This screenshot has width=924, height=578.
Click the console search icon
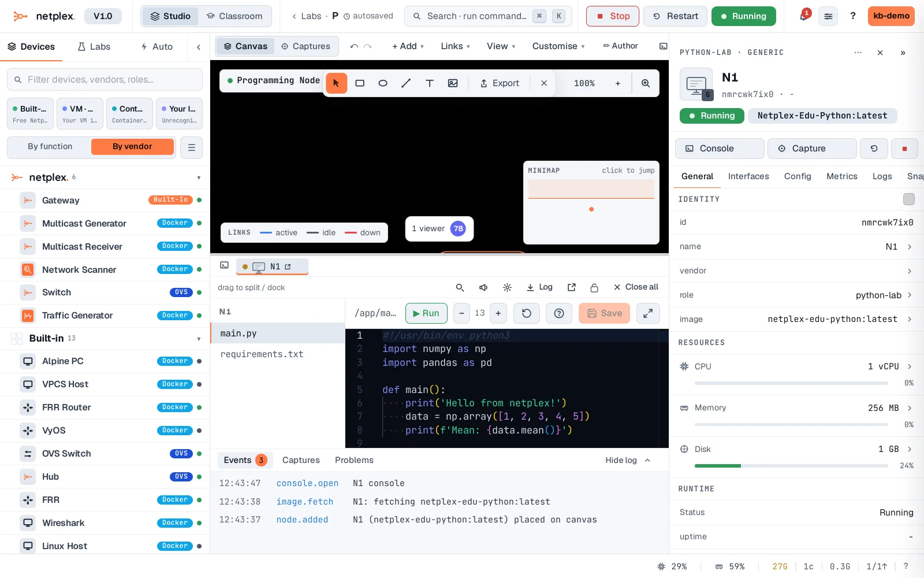coord(460,287)
